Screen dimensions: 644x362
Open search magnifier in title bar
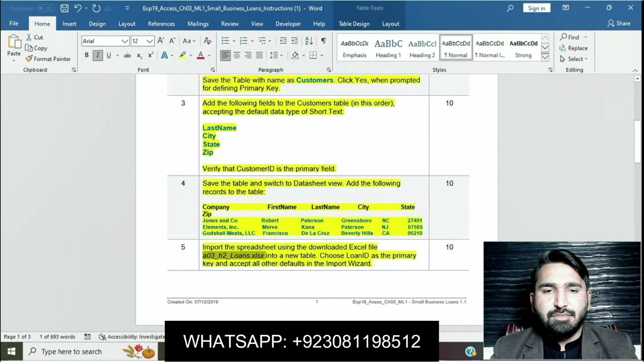click(x=510, y=8)
